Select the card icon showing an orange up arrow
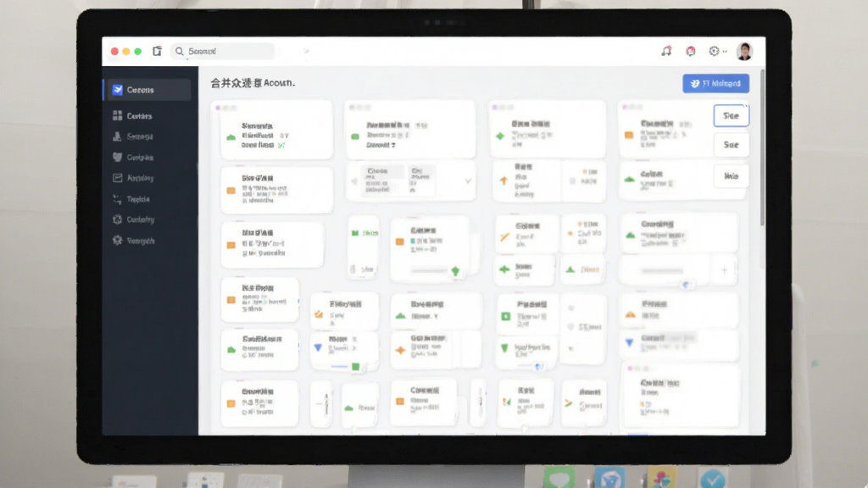Viewport: 868px width, 488px height. (504, 180)
